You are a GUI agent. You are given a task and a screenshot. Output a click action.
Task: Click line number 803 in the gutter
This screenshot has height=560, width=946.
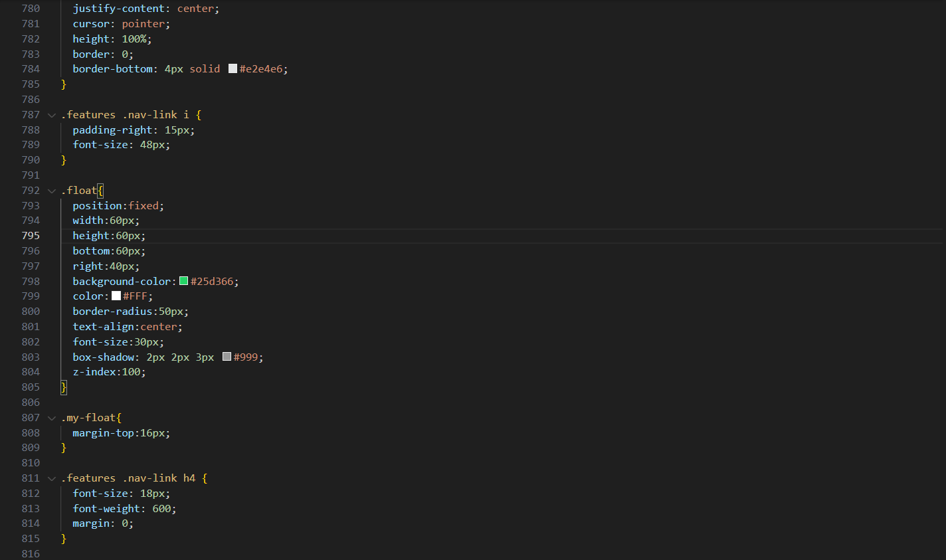pos(31,357)
